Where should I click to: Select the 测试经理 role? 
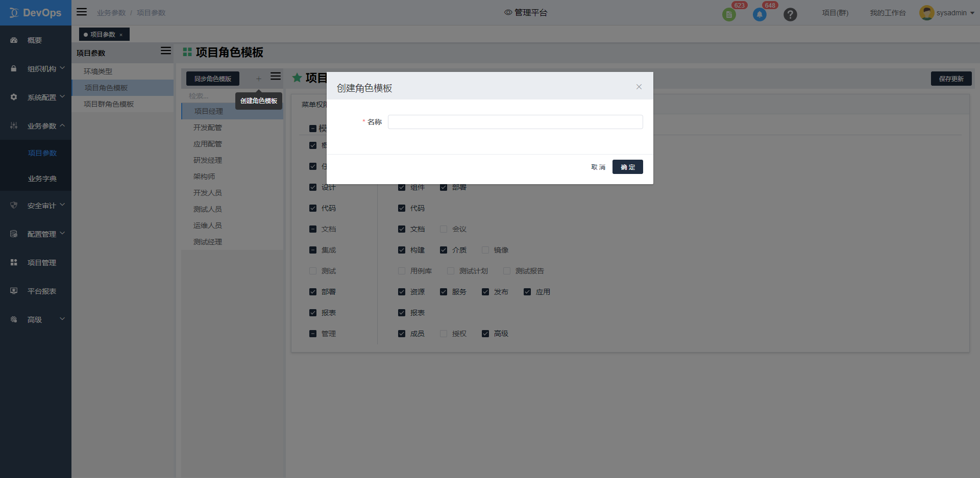(x=232, y=242)
